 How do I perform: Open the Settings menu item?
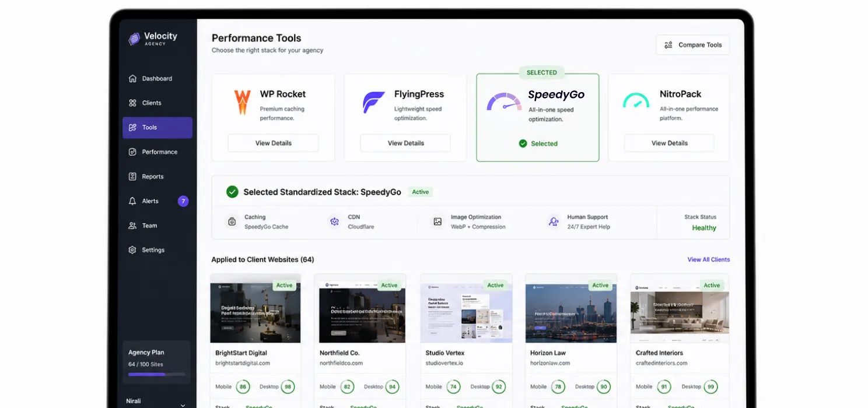click(x=157, y=250)
